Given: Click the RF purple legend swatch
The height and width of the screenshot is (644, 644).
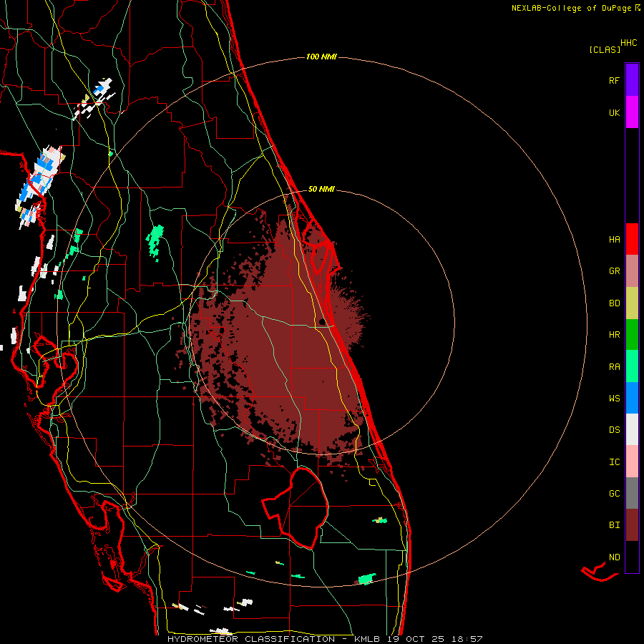Looking at the screenshot, I should pyautogui.click(x=632, y=79).
